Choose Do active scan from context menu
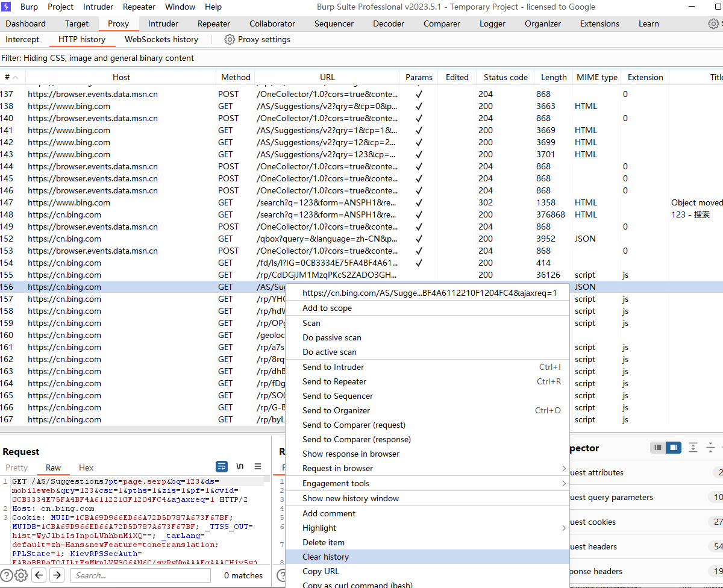 427,352
